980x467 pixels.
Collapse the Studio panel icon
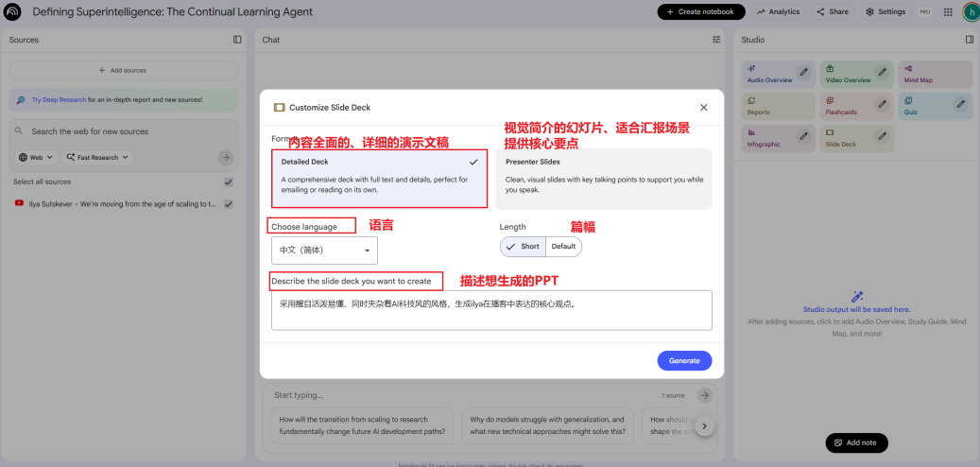point(969,40)
